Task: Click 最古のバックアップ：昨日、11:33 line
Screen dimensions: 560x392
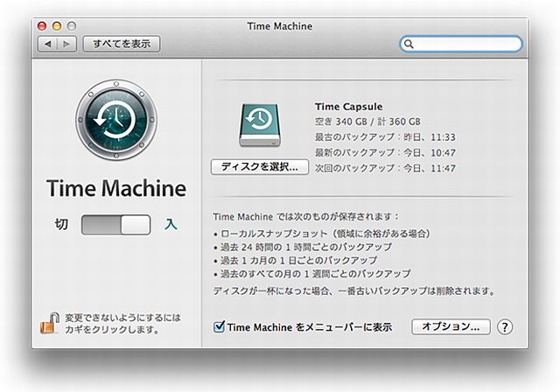Action: pos(385,137)
